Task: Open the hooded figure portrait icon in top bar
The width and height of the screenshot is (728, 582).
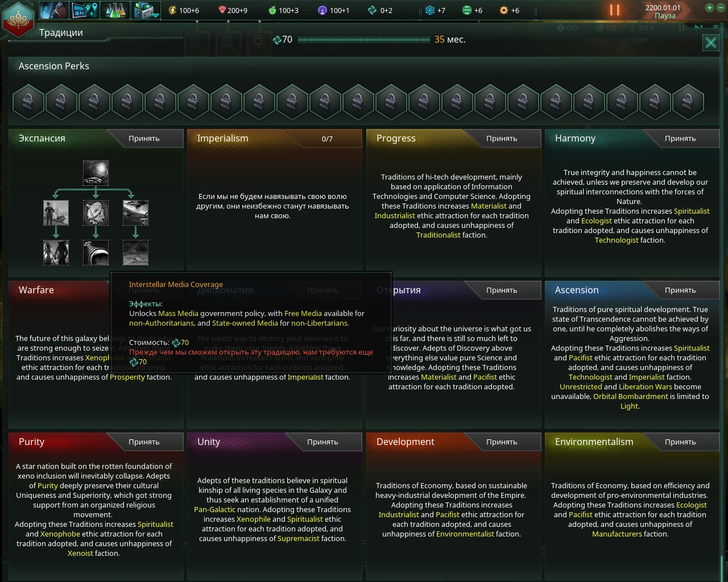Action: click(54, 10)
